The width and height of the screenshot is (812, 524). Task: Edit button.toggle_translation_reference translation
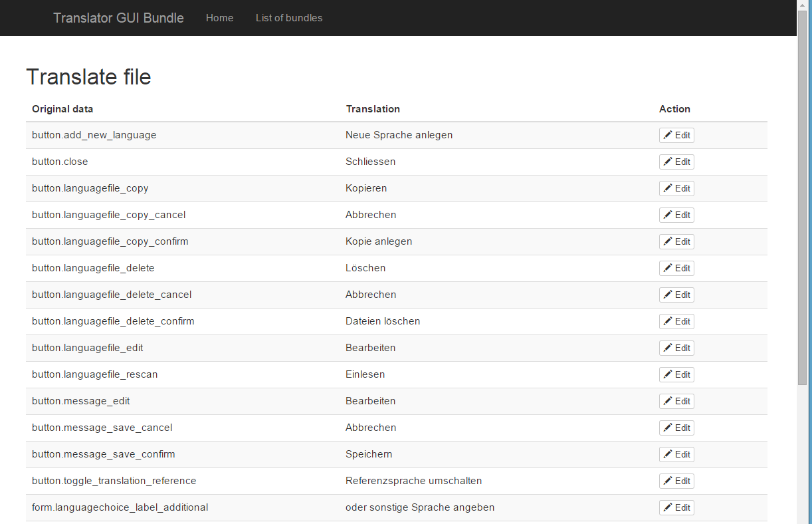pyautogui.click(x=676, y=481)
